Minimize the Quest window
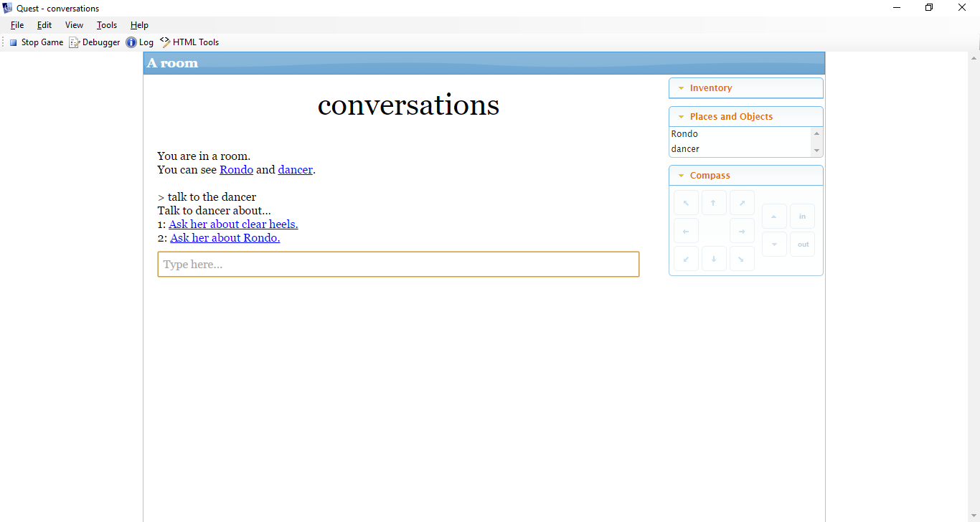The image size is (980, 522). click(x=897, y=8)
